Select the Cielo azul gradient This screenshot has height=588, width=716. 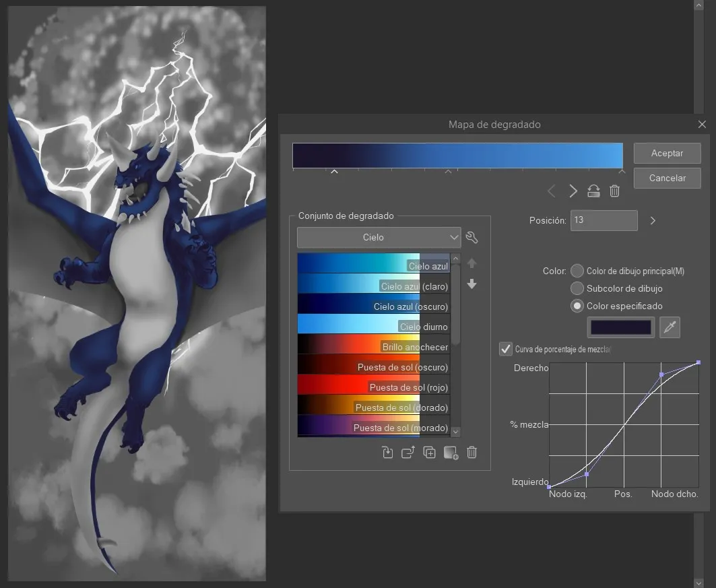click(x=374, y=263)
